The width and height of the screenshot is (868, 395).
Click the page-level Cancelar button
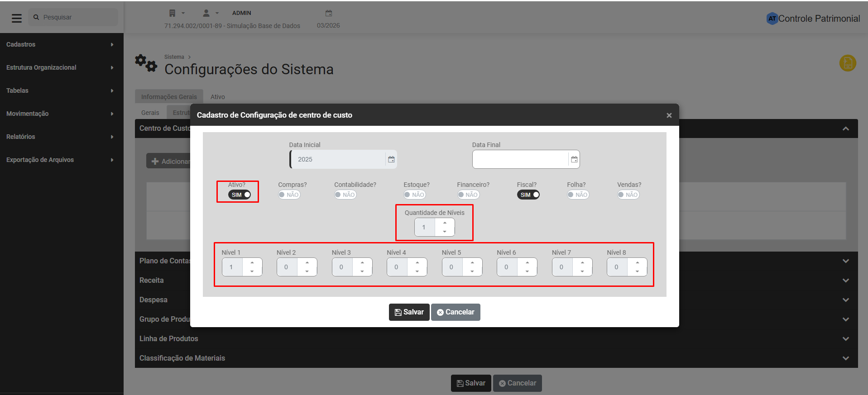[518, 383]
